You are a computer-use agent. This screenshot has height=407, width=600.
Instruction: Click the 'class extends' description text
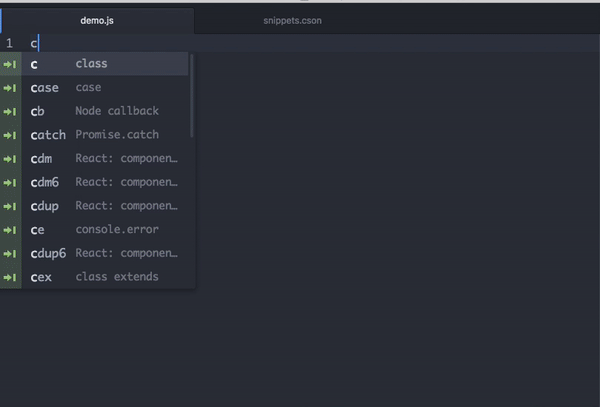click(117, 277)
